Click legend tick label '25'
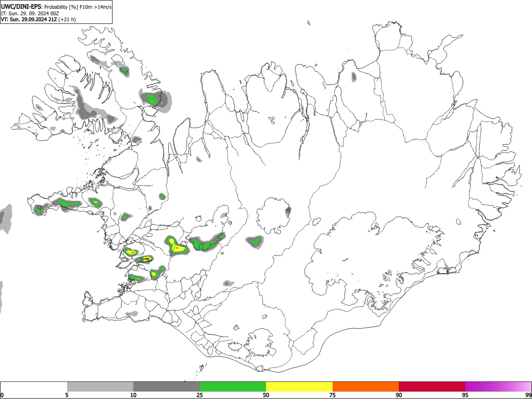 [x=200, y=395]
